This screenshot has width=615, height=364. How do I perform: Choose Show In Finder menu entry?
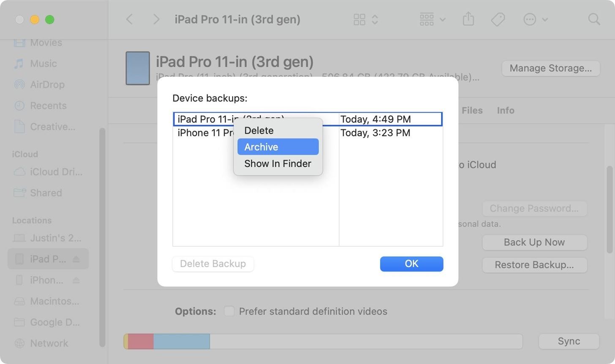coord(278,163)
